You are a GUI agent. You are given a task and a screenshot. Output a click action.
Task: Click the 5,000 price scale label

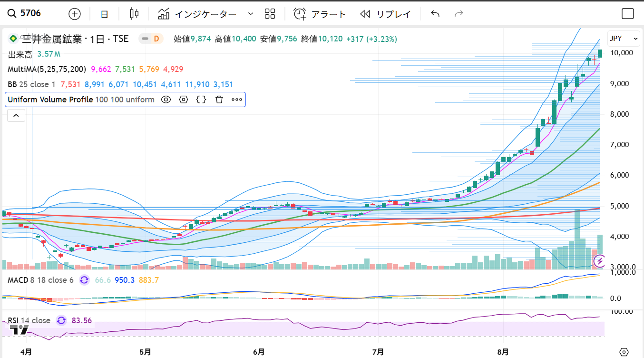[620, 206]
